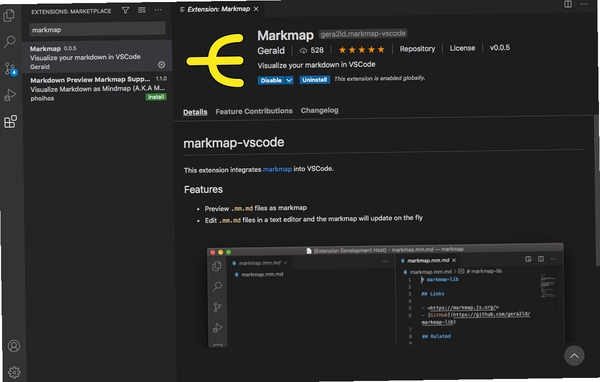Switch to the Changelog tab

(x=320, y=111)
